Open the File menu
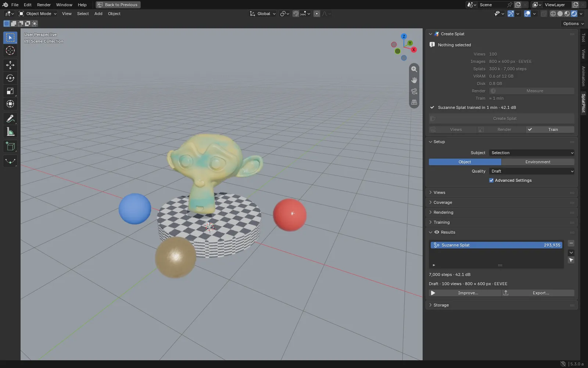 pyautogui.click(x=15, y=5)
